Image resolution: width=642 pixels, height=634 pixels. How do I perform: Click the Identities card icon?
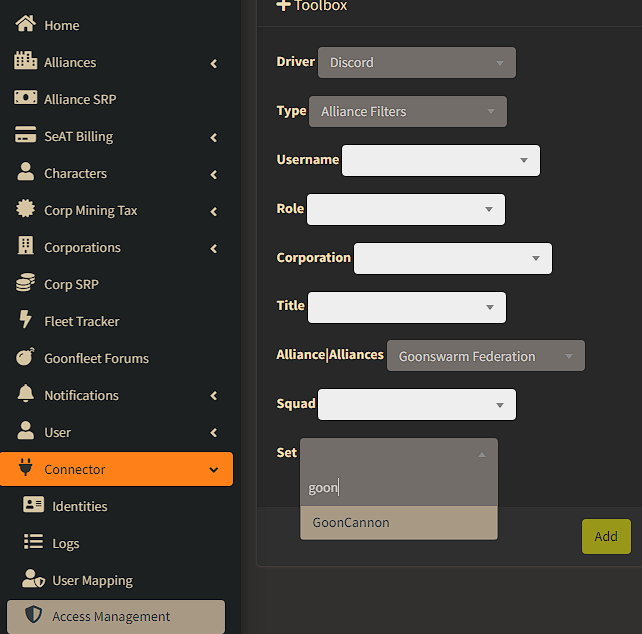pos(33,506)
